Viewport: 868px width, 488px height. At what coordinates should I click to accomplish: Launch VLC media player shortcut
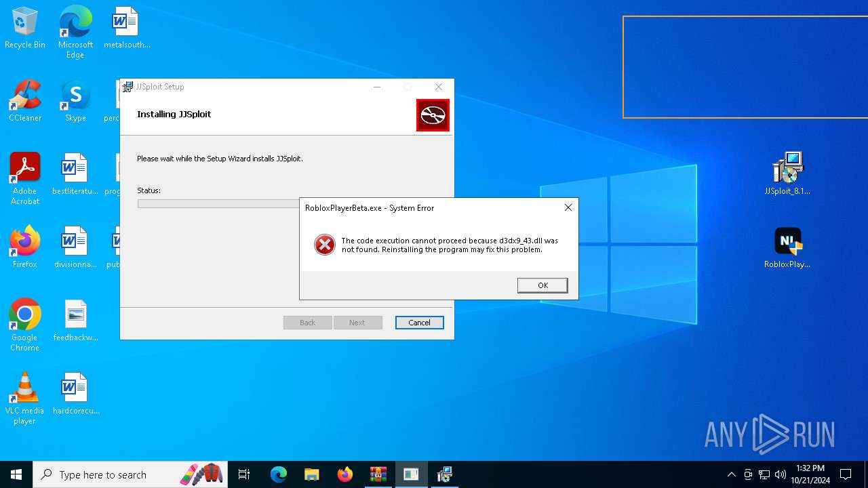point(25,398)
